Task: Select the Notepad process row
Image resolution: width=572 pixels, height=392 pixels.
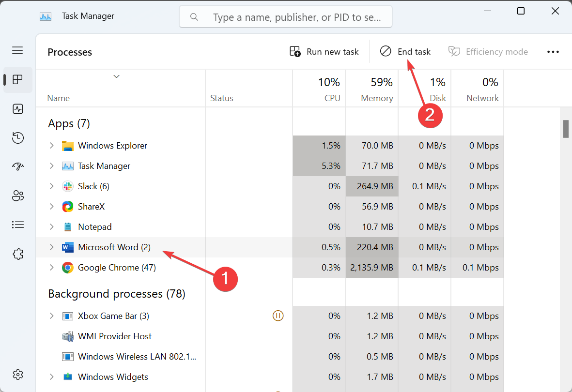Action: pos(95,227)
